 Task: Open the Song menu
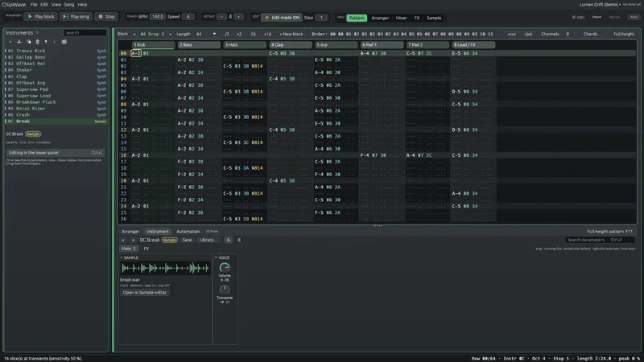coord(69,5)
